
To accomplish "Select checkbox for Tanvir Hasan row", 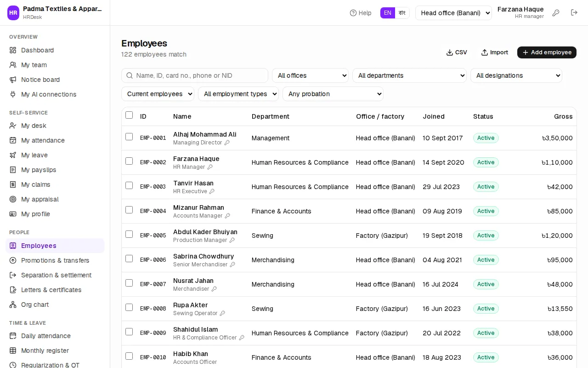I will (129, 185).
